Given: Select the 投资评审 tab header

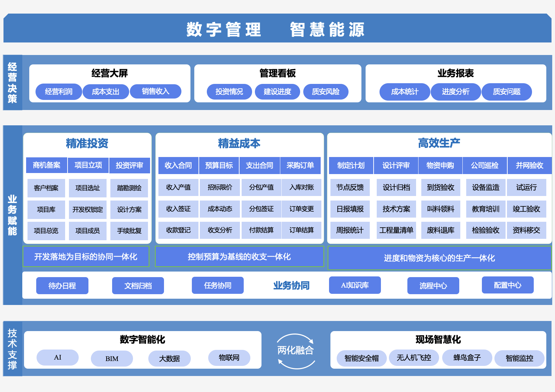Looking at the screenshot, I should [x=129, y=165].
